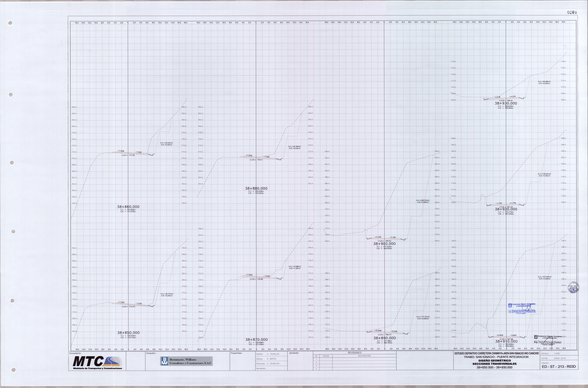The height and width of the screenshot is (388, 588).
Task: Click the Concedente: label
Action: (75, 353)
